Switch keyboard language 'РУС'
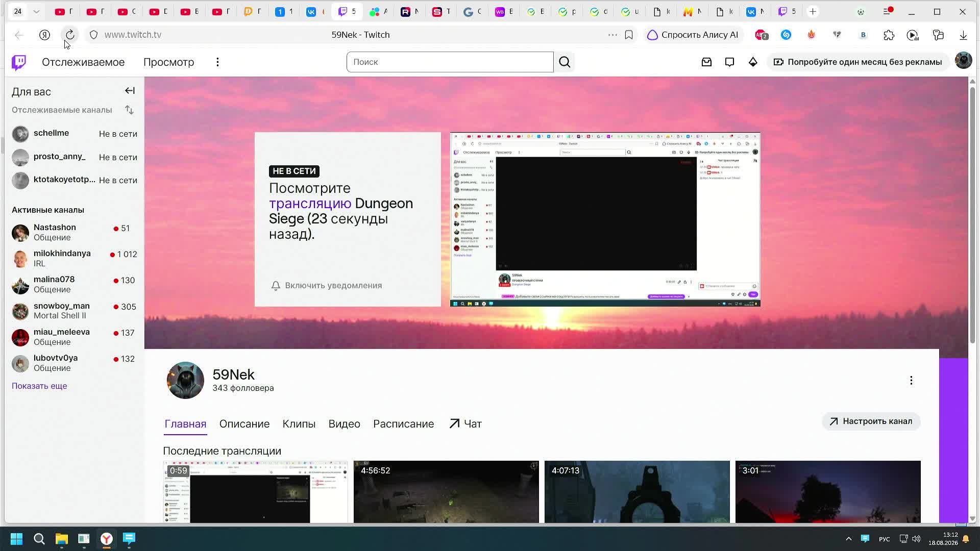Screen dimensions: 980x551 (885, 539)
